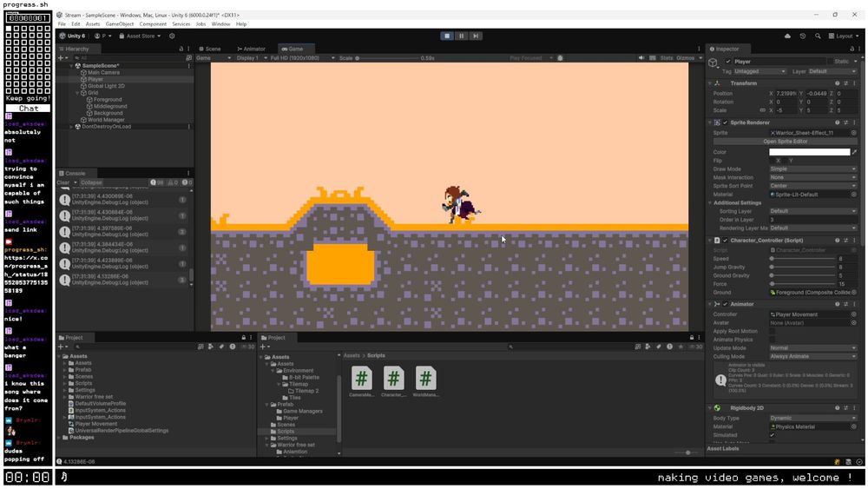Stop play mode with the Play button
Viewport: 868px width, 489px height.
[447, 36]
